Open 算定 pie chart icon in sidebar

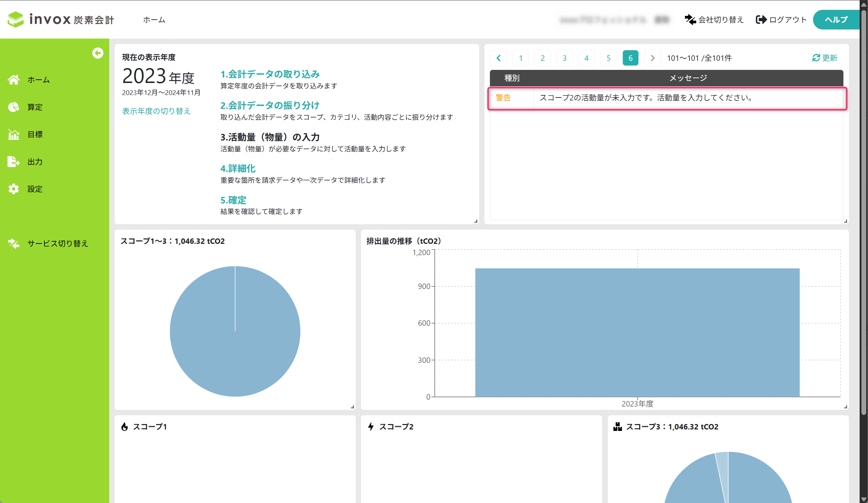14,107
